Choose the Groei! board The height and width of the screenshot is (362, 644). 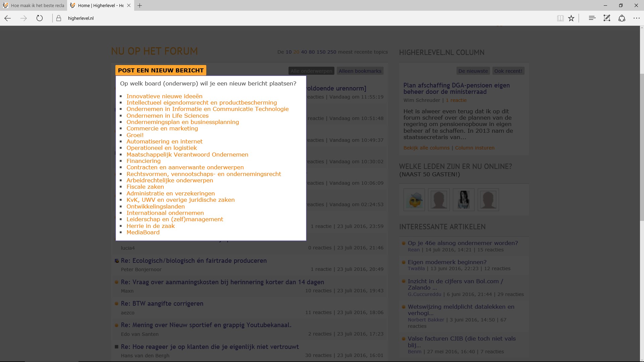[x=135, y=135]
